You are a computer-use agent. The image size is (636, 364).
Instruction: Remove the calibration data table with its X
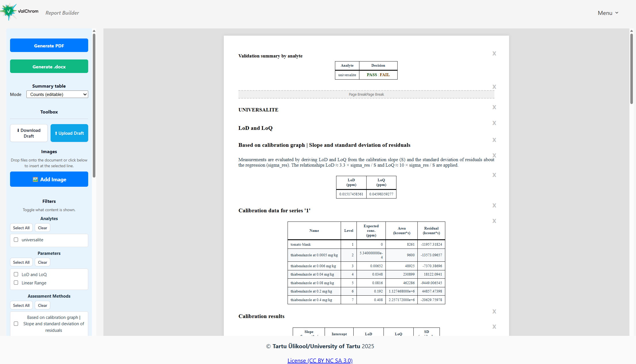494,221
